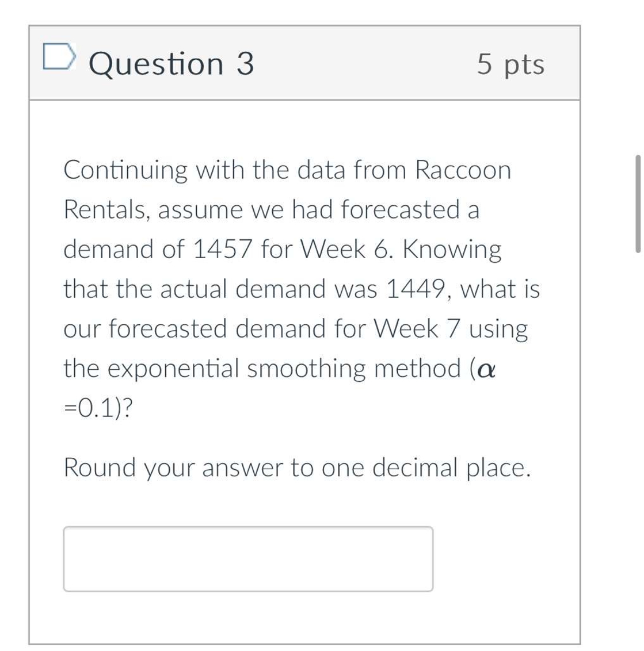Image resolution: width=644 pixels, height=651 pixels.
Task: Click the Question 3 title text
Action: click(171, 63)
